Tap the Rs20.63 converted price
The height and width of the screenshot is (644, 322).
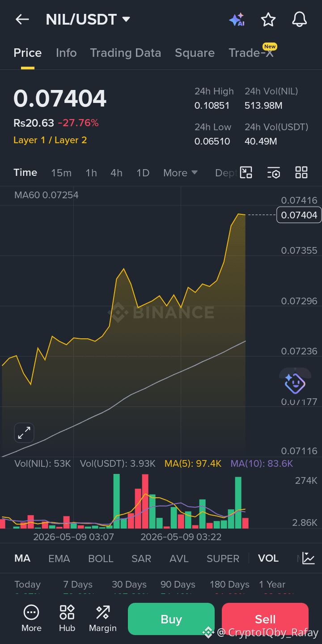[34, 123]
